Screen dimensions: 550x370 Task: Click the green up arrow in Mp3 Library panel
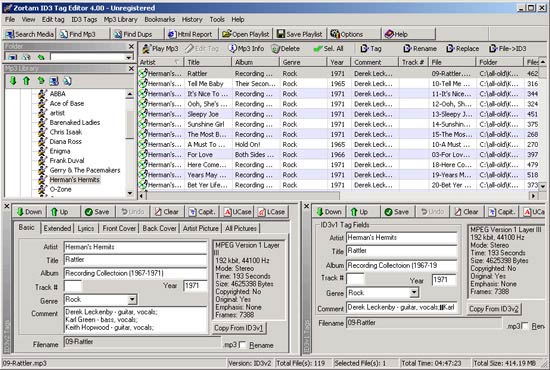click(26, 81)
